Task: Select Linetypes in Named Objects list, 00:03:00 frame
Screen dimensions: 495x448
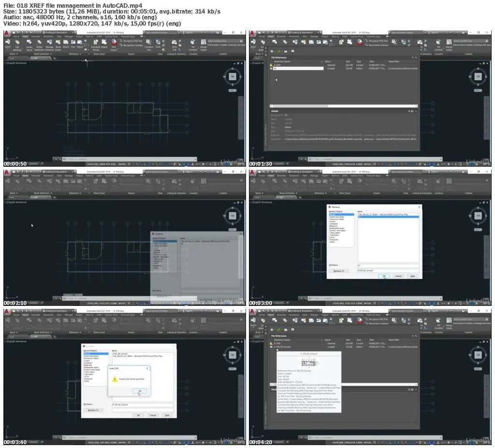Action: pos(333,224)
